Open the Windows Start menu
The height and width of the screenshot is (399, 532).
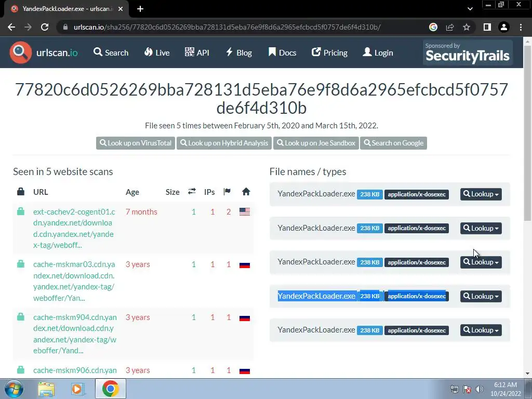[14, 389]
